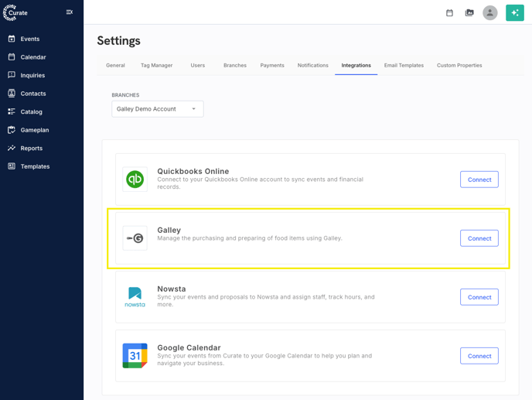Select the Integrations tab
The height and width of the screenshot is (400, 532).
[x=356, y=65]
